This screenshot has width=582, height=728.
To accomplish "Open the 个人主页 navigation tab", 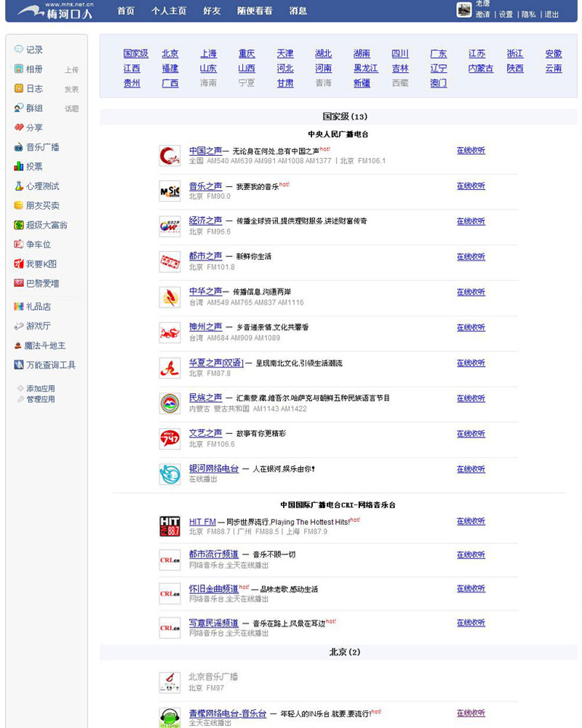I will tap(169, 11).
